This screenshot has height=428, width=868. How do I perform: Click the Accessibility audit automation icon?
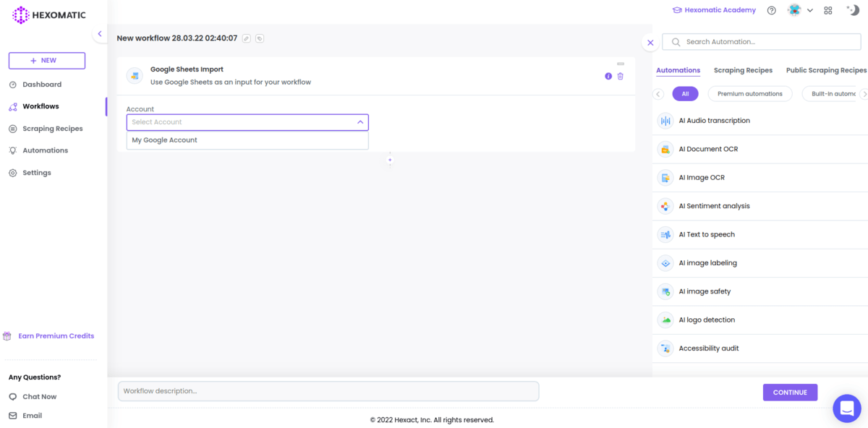tap(665, 348)
